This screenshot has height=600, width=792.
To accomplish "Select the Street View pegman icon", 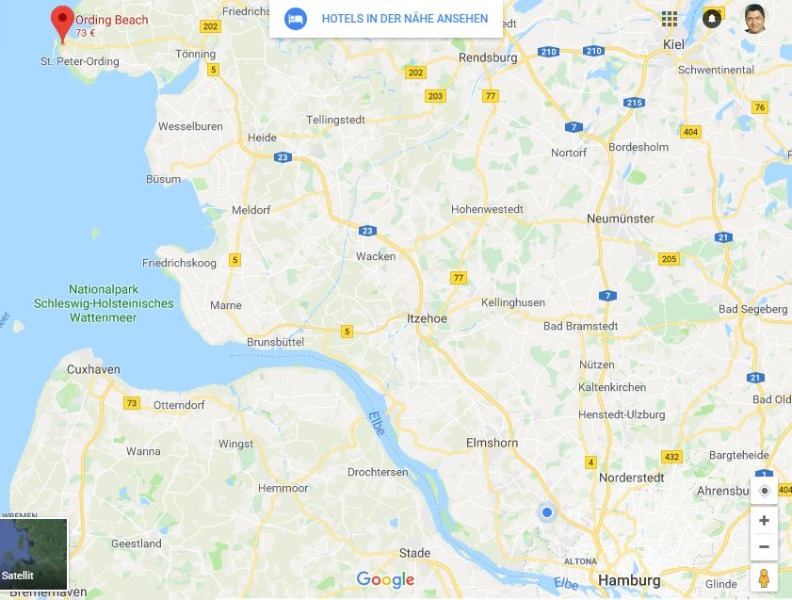I will (764, 577).
